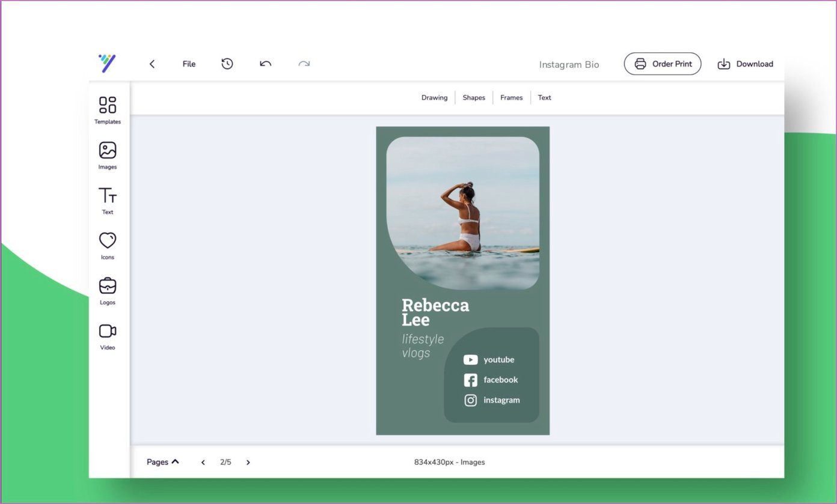
Task: Open the Icons heart panel
Action: tap(108, 246)
